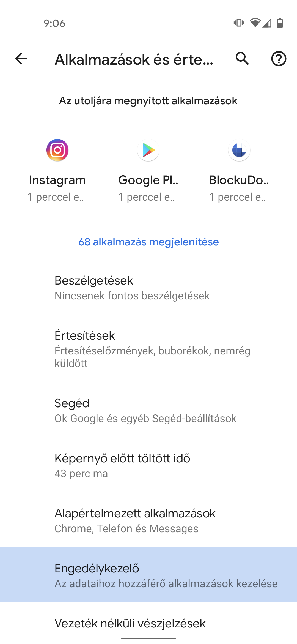Open the Beszélgetések settings entry

[x=148, y=288]
